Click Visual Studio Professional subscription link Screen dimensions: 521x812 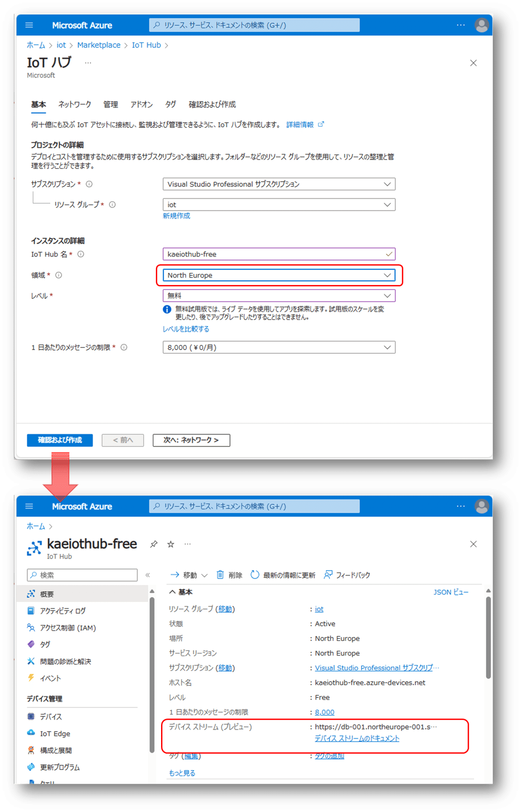(376, 668)
